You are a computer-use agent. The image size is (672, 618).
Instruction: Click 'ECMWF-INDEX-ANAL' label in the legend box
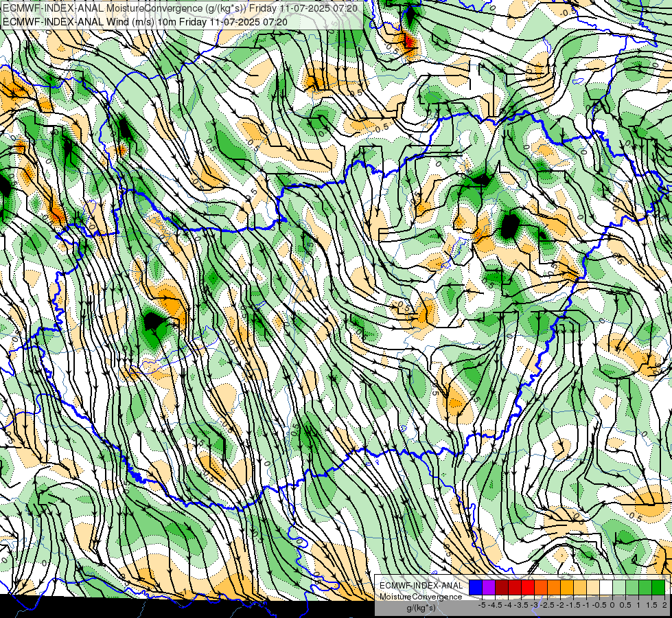point(421,586)
